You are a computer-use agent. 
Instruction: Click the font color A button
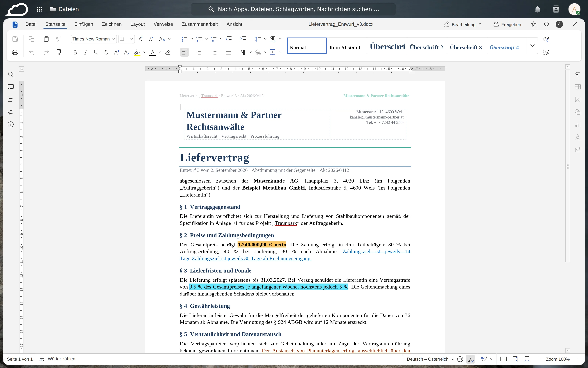pyautogui.click(x=152, y=52)
